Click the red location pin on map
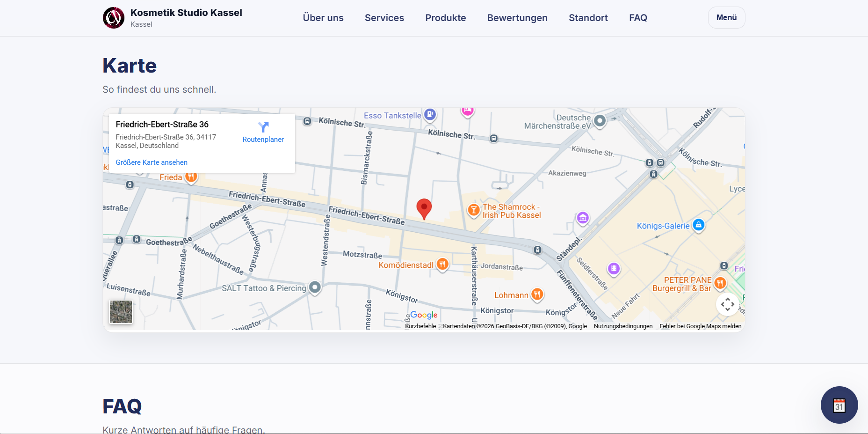Image resolution: width=868 pixels, height=434 pixels. 424,208
